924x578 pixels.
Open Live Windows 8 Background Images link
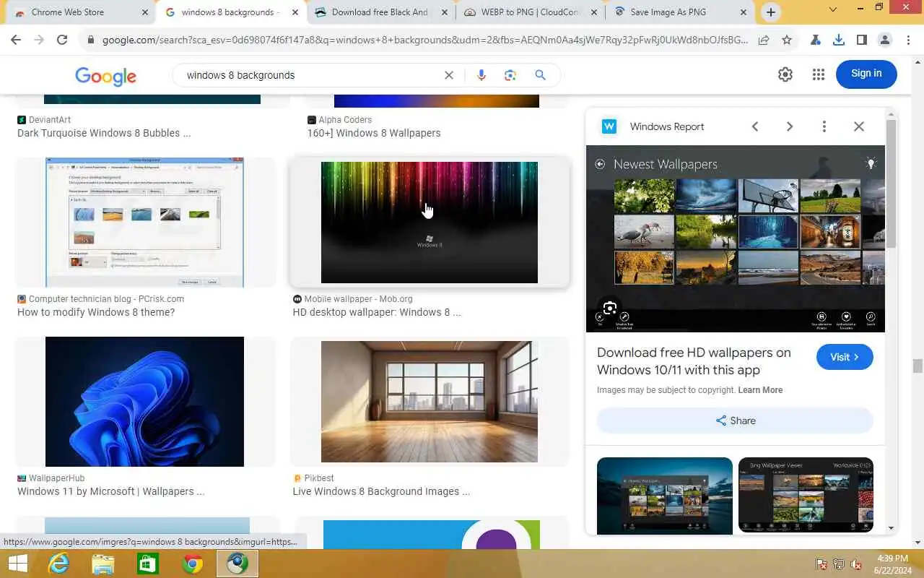(381, 491)
